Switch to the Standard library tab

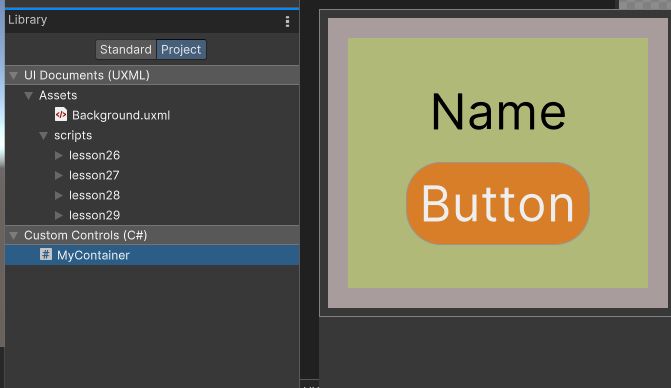pyautogui.click(x=126, y=50)
